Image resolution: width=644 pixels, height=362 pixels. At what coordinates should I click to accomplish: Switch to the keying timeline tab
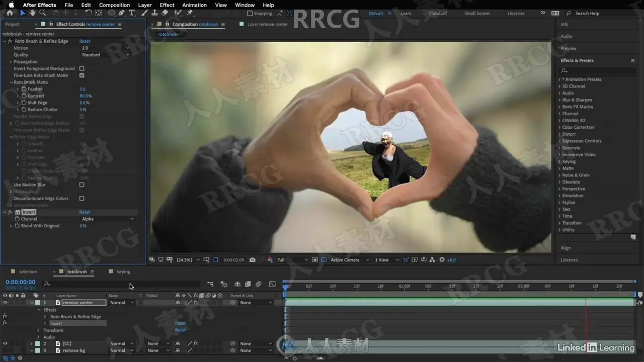tap(123, 271)
